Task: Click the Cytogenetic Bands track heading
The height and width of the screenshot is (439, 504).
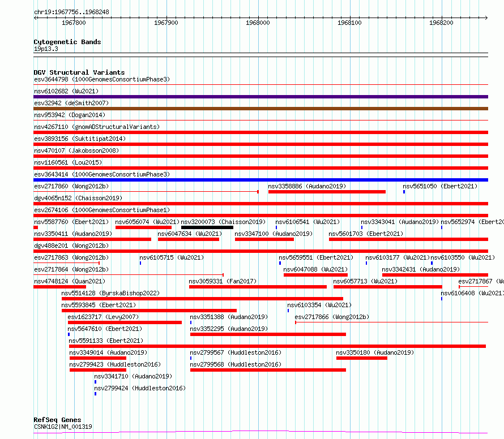Action: 67,42
